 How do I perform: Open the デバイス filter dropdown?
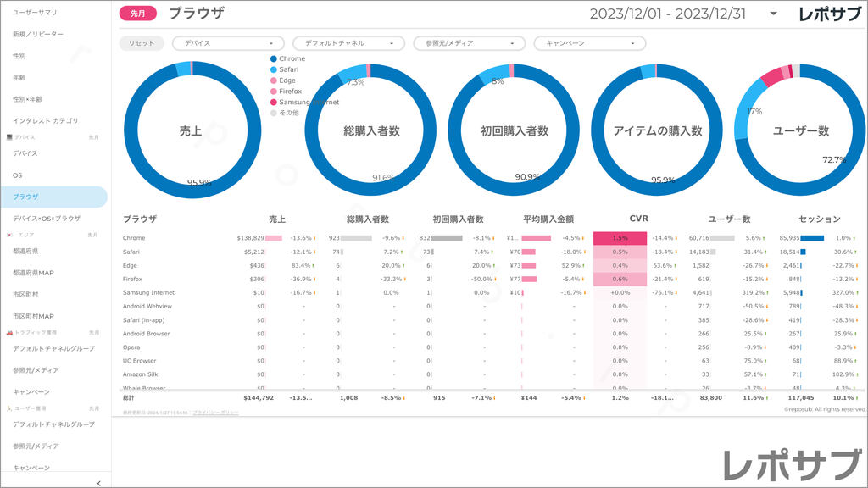(228, 43)
